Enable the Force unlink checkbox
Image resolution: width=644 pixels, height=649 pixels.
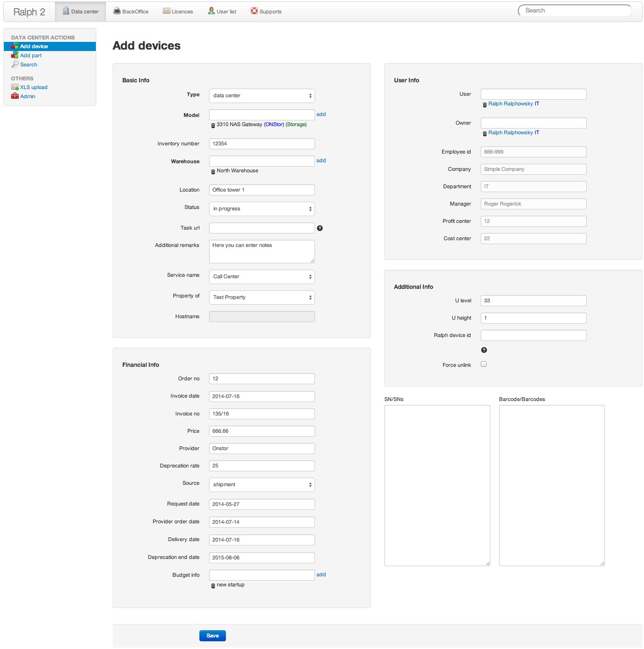(484, 364)
